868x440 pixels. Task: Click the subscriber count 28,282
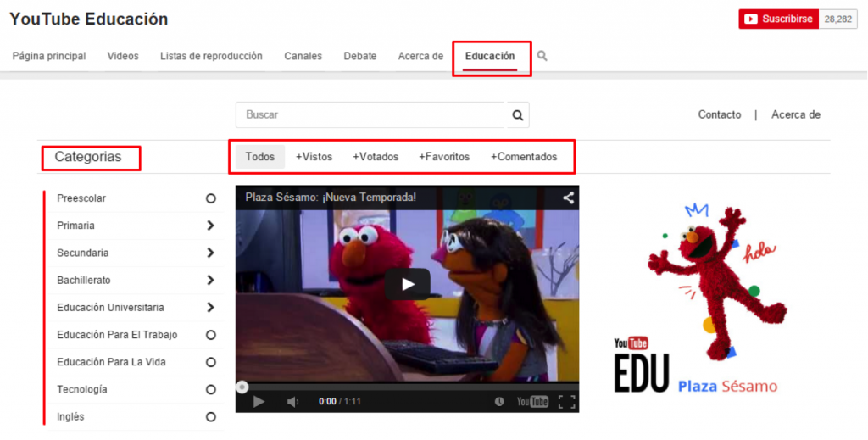tap(838, 19)
